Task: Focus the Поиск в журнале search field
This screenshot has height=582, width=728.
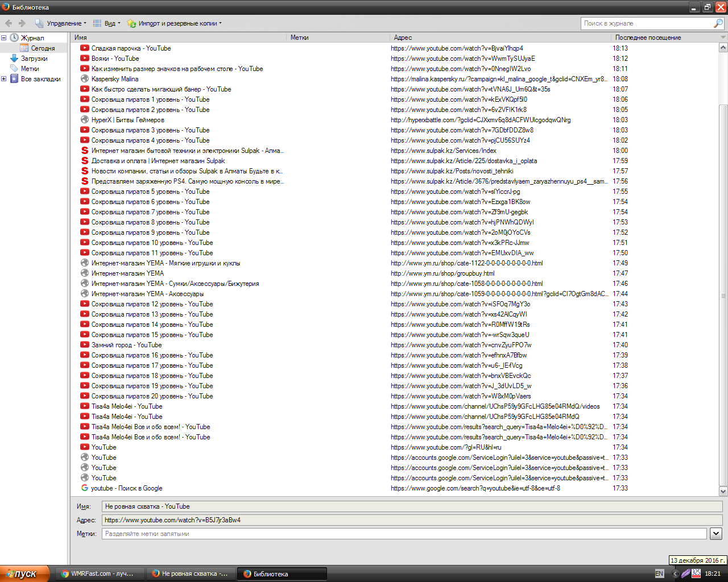Action: pyautogui.click(x=647, y=23)
